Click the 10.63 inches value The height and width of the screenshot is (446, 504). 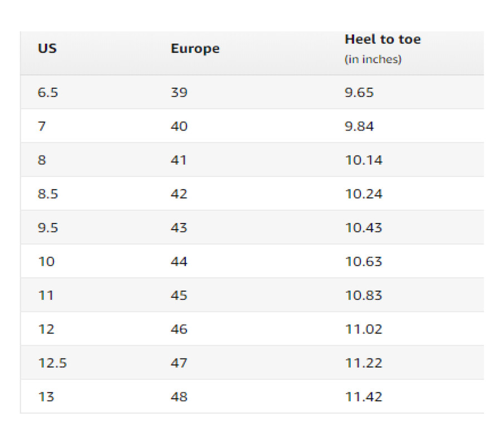364,262
